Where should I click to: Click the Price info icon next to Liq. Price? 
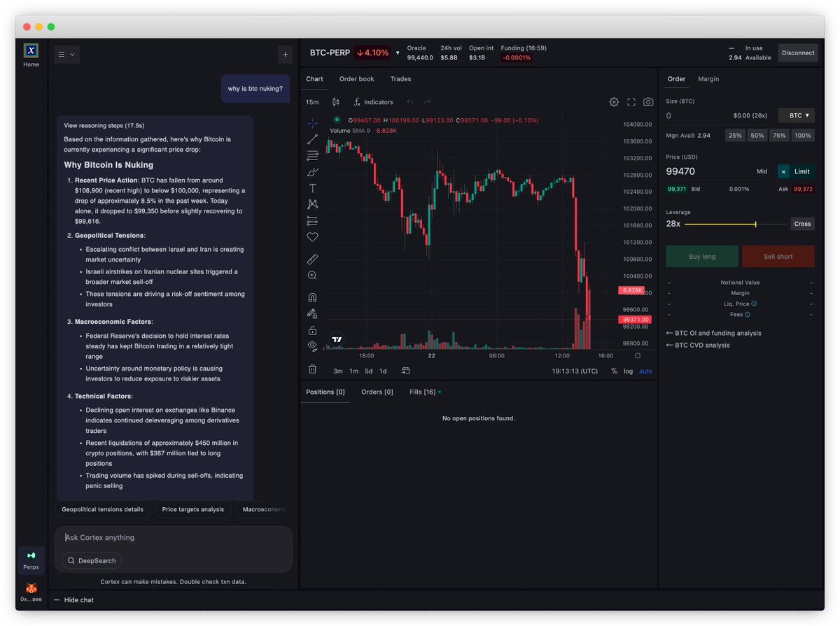pyautogui.click(x=754, y=304)
